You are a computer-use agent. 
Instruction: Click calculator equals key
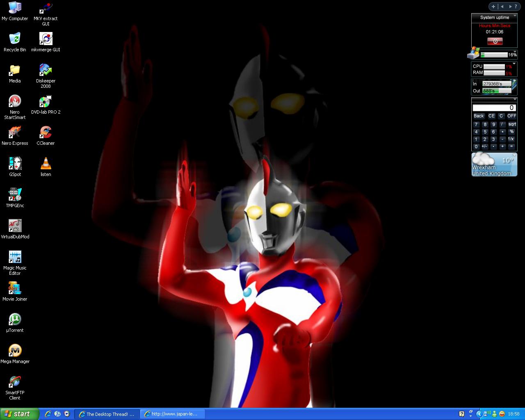tap(511, 146)
